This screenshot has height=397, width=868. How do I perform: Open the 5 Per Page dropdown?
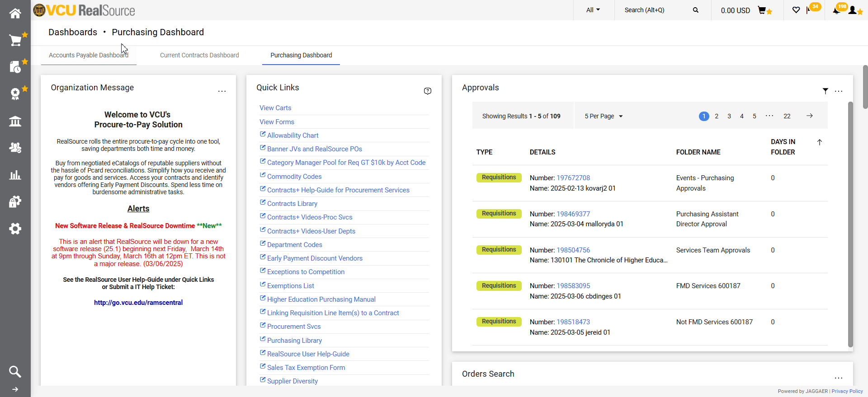point(603,116)
